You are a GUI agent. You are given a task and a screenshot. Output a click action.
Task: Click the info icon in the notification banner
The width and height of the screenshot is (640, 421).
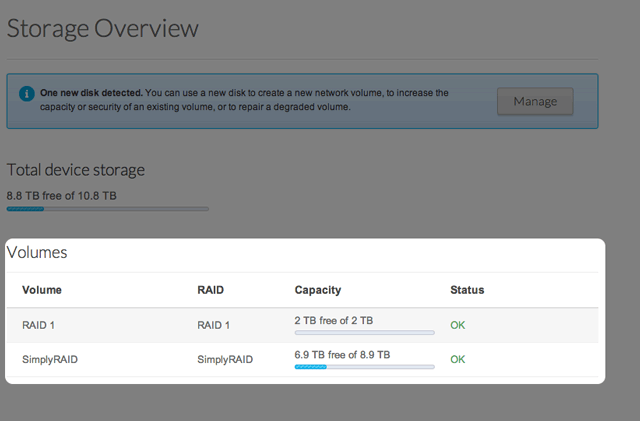click(27, 93)
